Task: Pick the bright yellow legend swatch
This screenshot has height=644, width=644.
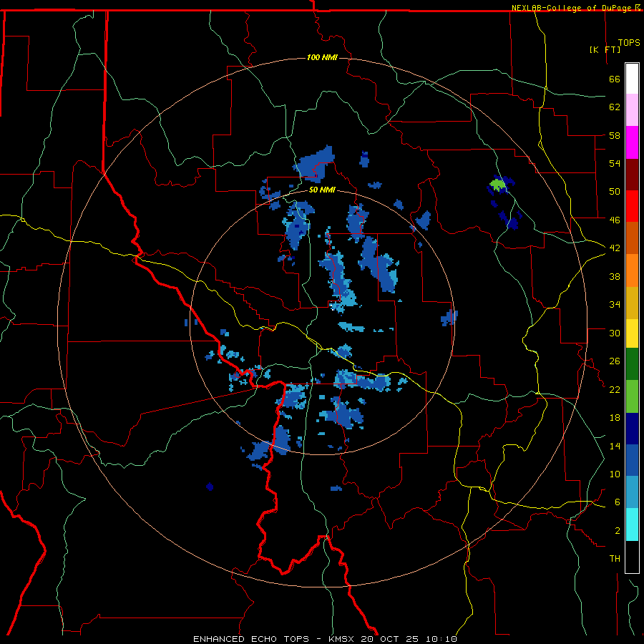Action: pos(632,333)
